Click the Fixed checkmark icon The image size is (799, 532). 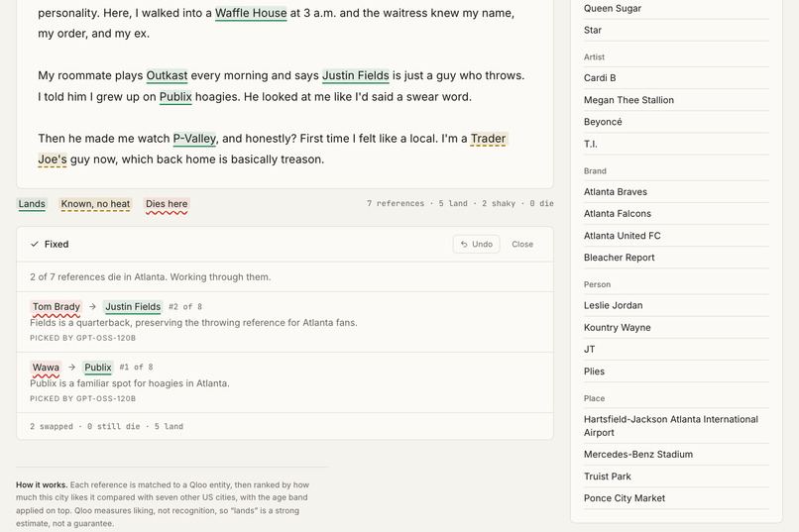pos(35,245)
